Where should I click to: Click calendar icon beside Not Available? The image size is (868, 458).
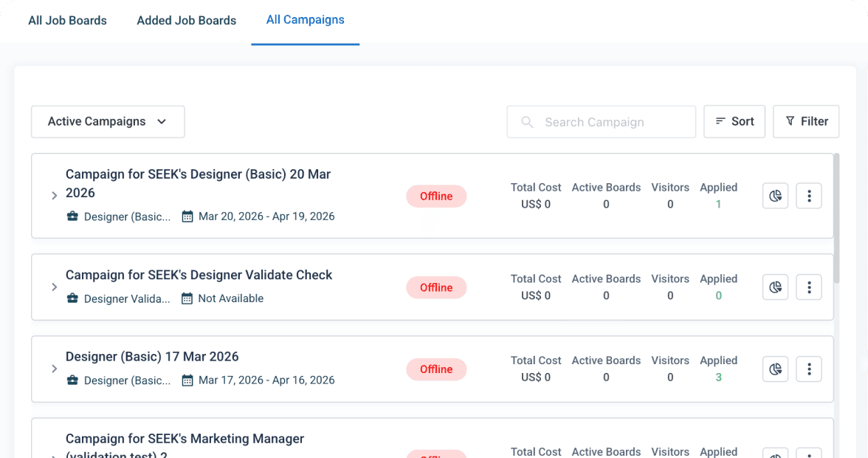187,298
